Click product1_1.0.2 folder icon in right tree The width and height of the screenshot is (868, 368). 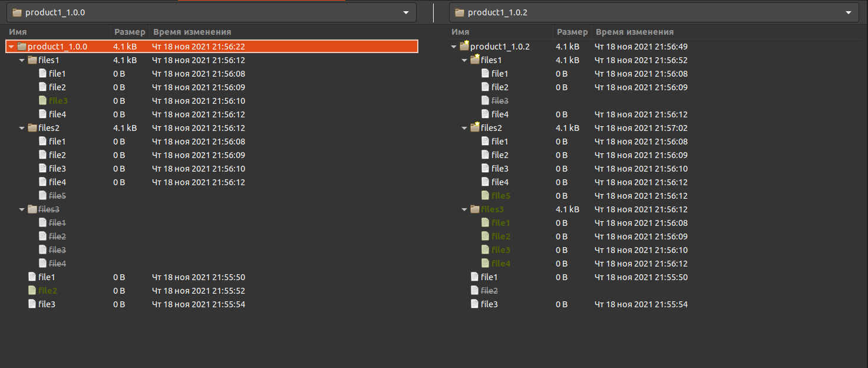point(464,46)
